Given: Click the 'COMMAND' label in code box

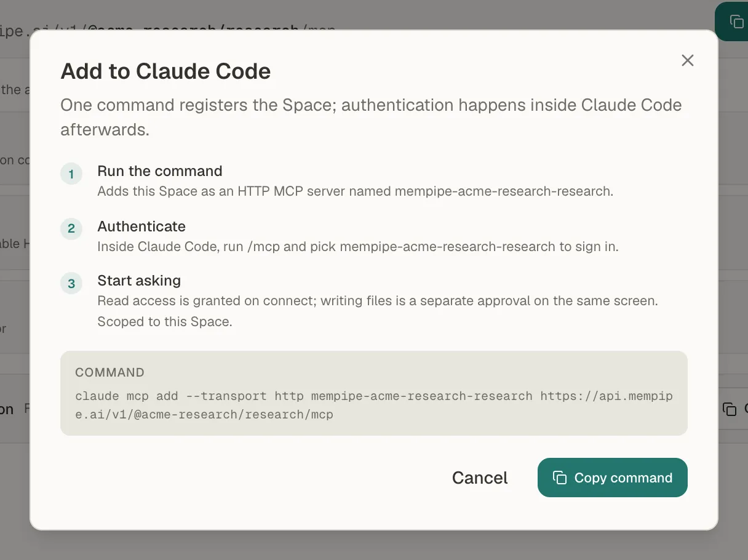Looking at the screenshot, I should [x=109, y=372].
